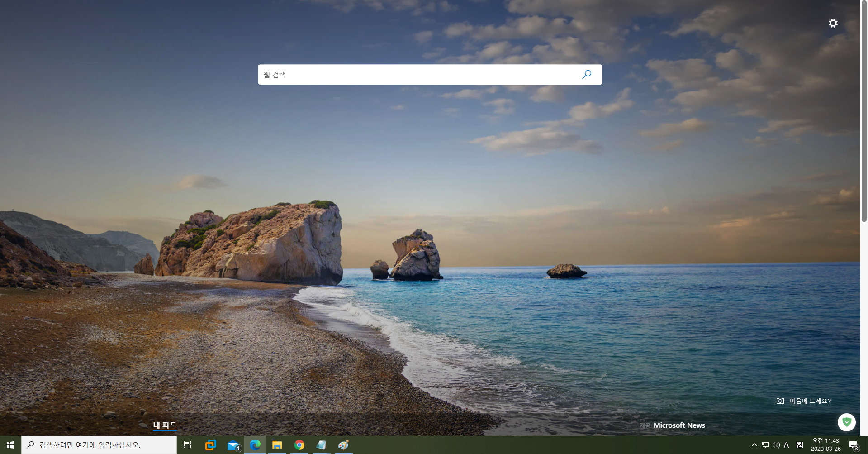Open Action Center notifications icon

tap(854, 445)
